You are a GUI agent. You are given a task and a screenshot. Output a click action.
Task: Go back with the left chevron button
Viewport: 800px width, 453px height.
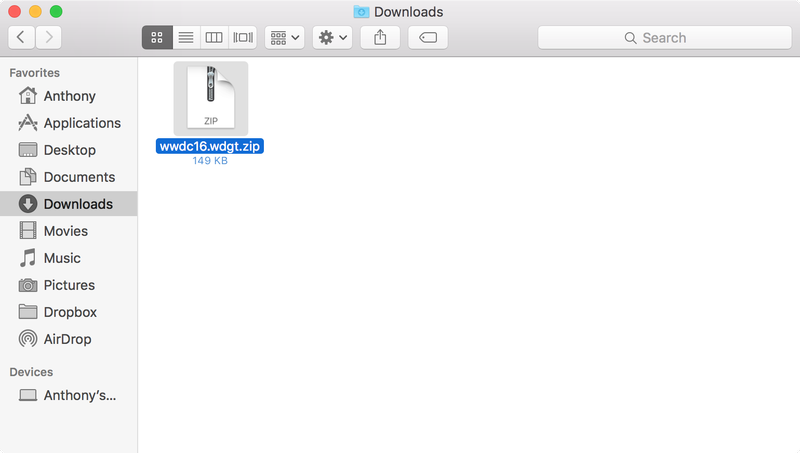pyautogui.click(x=21, y=37)
